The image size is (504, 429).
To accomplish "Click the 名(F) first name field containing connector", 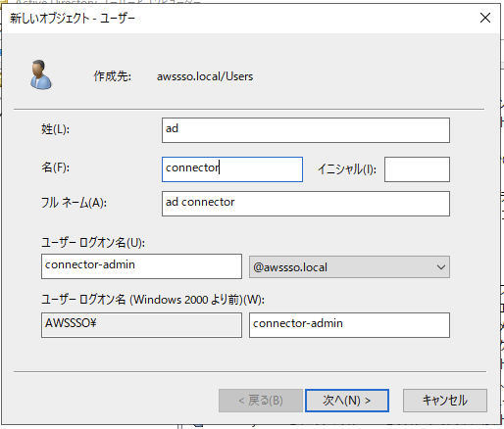I will click(232, 169).
